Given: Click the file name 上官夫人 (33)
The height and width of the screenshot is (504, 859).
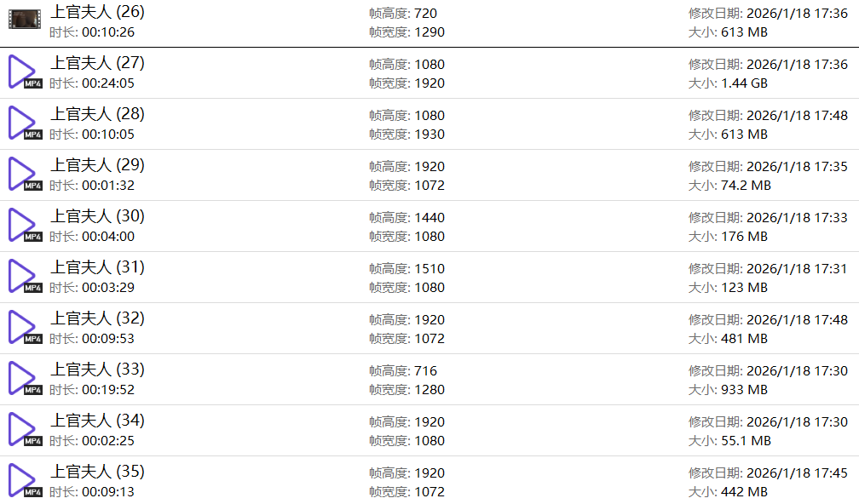Looking at the screenshot, I should [97, 369].
